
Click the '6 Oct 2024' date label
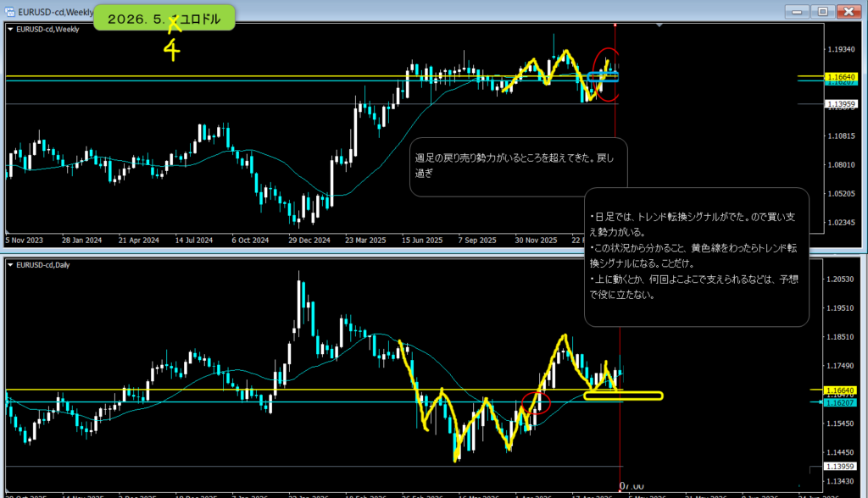250,241
